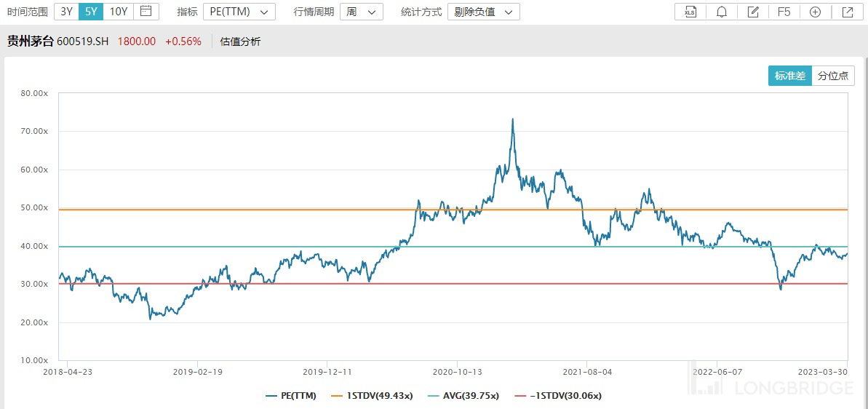Open the custom date range calendar icon

pyautogui.click(x=146, y=11)
